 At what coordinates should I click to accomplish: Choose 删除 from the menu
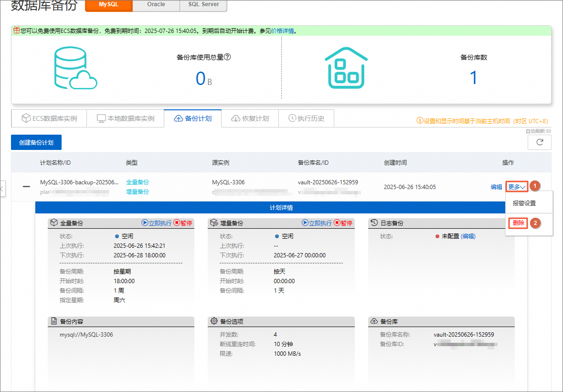click(x=518, y=223)
